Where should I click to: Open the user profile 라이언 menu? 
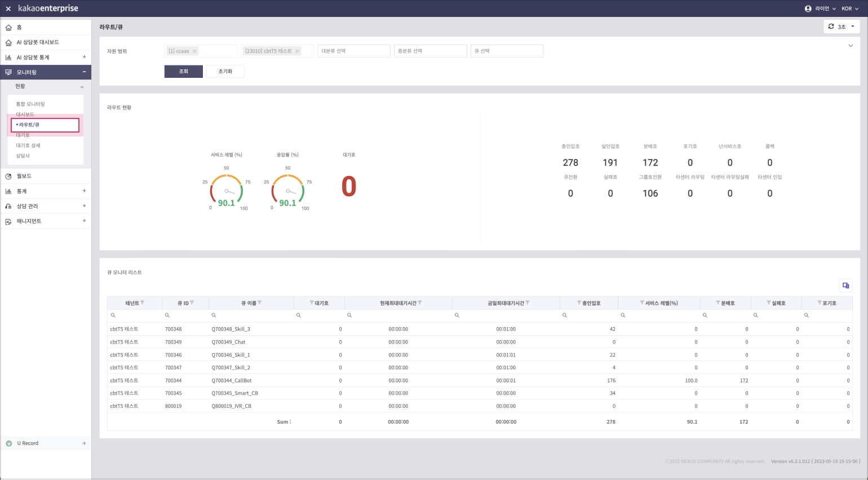820,8
